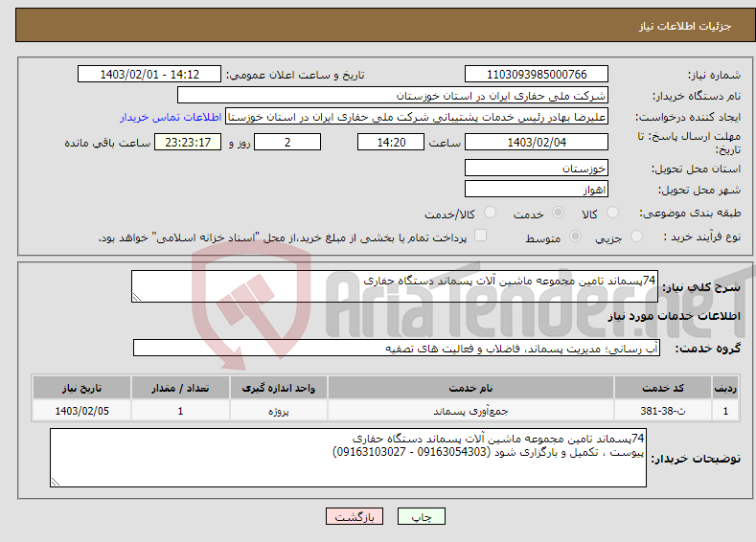This screenshot has width=756, height=542.
Task: Click the پروژه unit cell
Action: [x=278, y=411]
